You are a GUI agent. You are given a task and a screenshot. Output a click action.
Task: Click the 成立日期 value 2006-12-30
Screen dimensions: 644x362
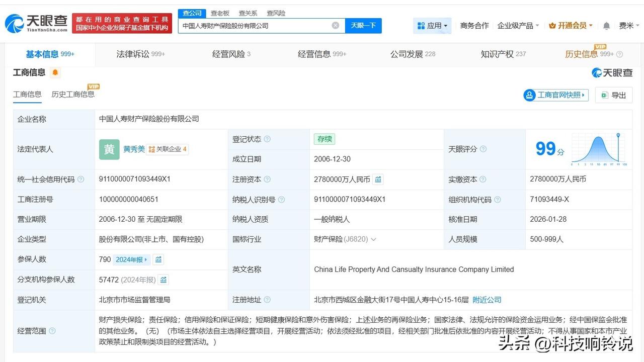click(x=332, y=159)
